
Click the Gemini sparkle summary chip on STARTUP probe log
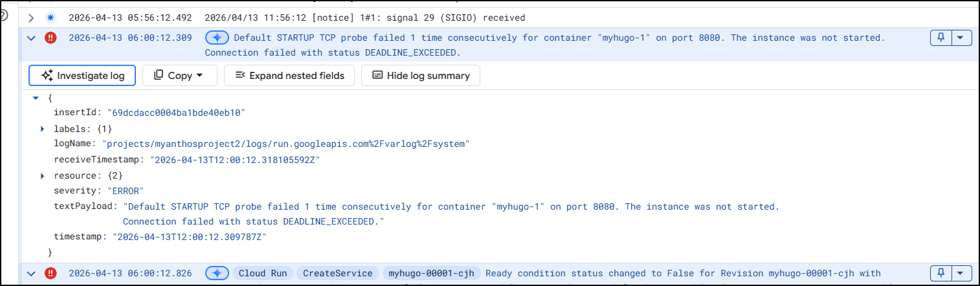pyautogui.click(x=217, y=38)
